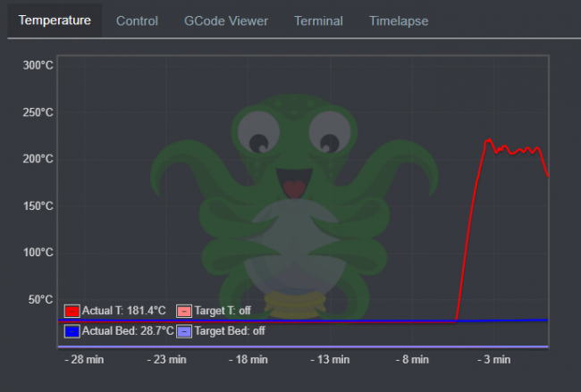Toggle the Actual T red legend swatch
Viewport: 581px width, 392px height.
72,311
